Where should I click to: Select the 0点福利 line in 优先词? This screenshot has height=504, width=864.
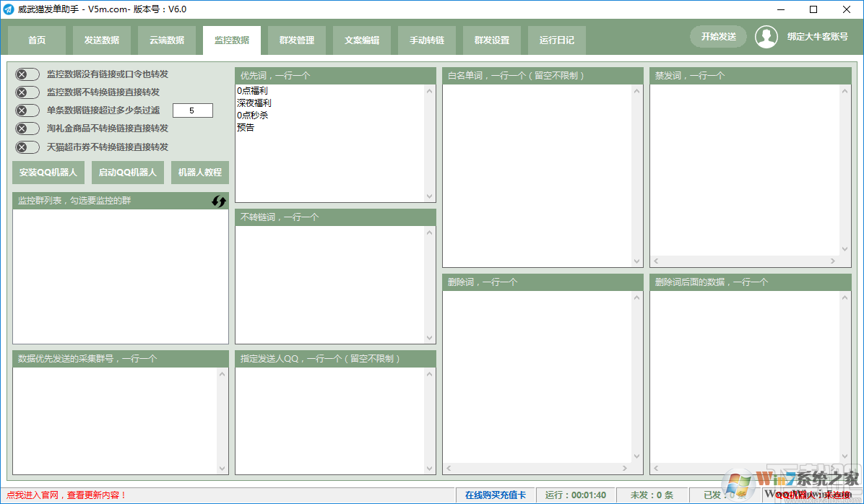[x=252, y=91]
